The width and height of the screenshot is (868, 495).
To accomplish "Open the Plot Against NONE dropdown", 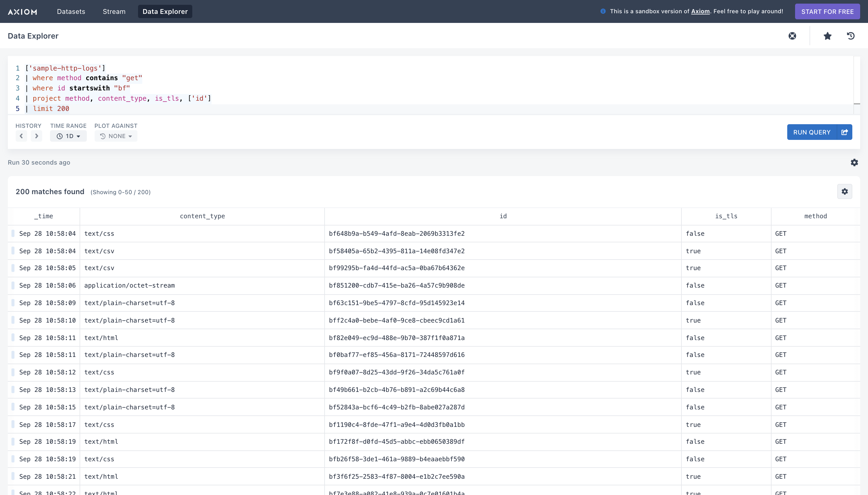I will tap(116, 136).
